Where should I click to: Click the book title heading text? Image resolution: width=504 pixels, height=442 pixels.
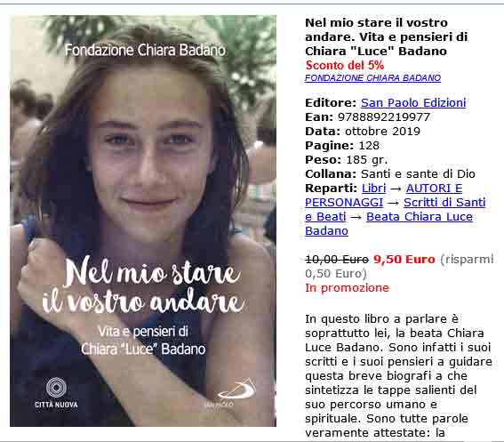coord(386,36)
